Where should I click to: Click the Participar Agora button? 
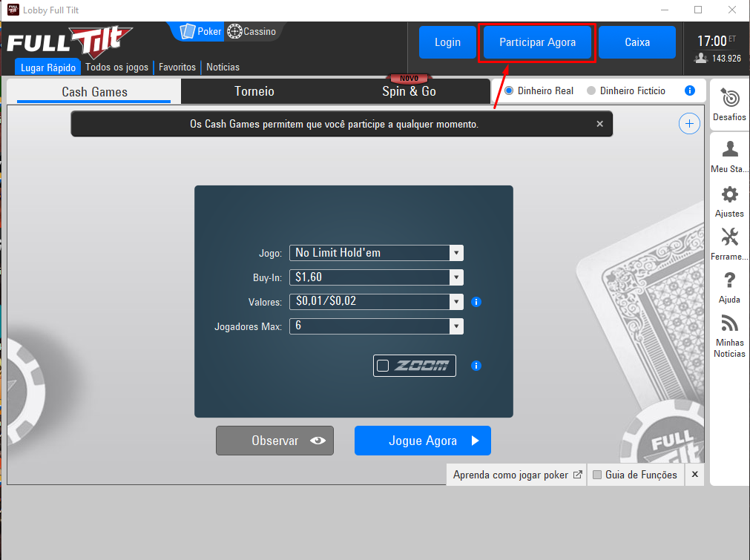(537, 42)
